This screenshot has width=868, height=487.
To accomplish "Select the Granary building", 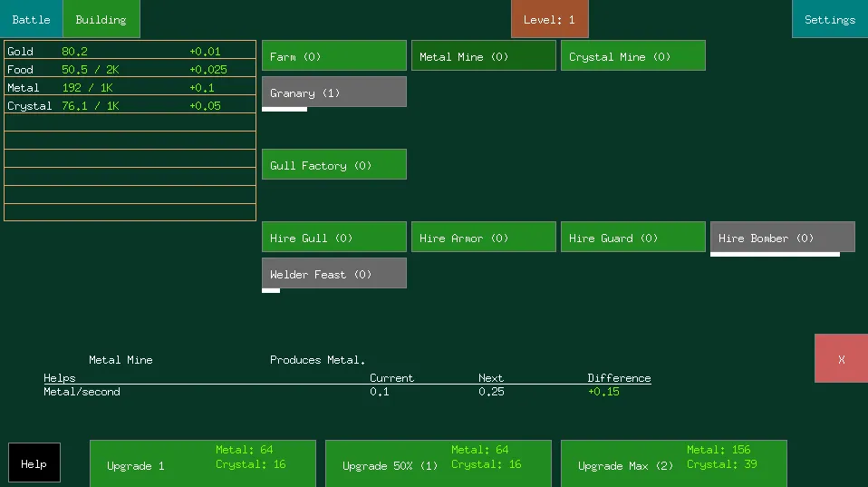I will (333, 93).
